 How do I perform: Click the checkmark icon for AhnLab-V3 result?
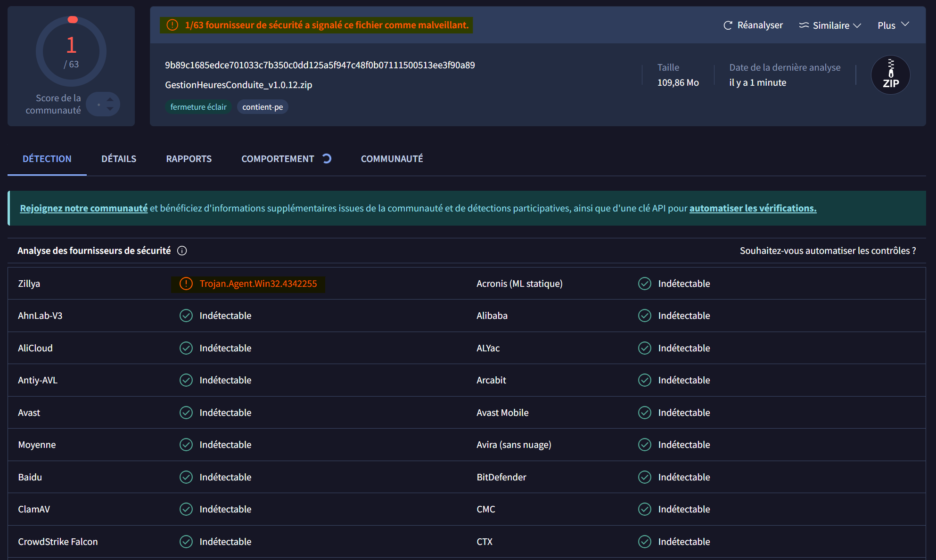[x=186, y=316]
